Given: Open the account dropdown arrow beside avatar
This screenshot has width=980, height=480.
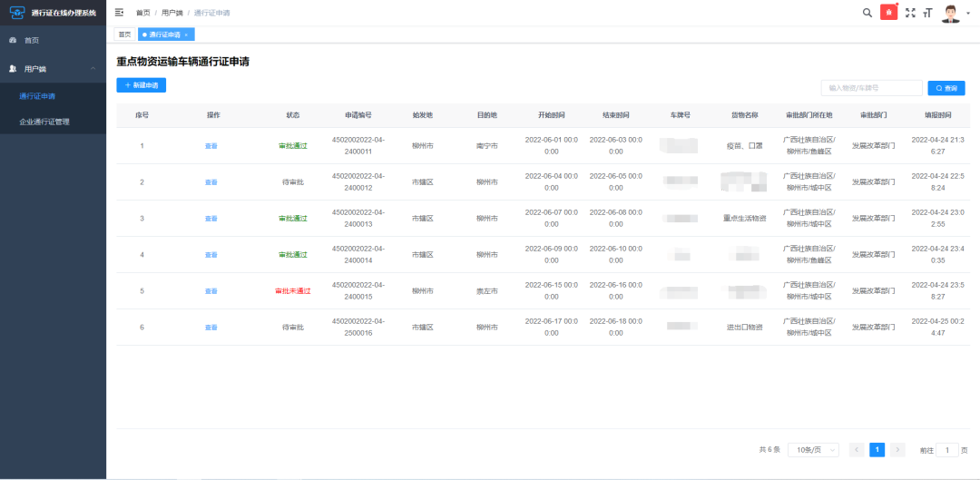Looking at the screenshot, I should (968, 14).
